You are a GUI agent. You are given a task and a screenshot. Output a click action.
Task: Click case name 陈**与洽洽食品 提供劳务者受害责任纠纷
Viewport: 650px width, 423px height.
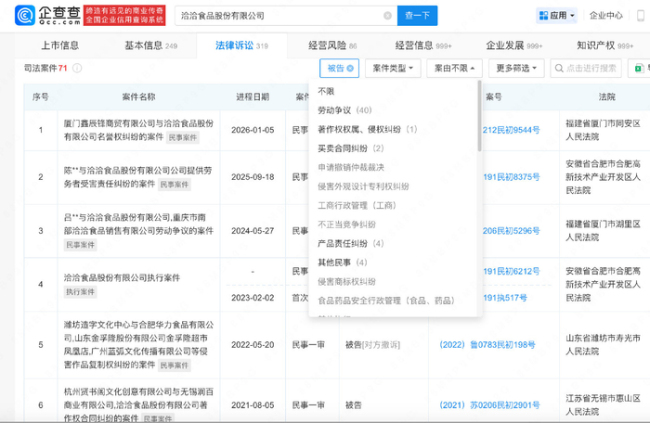[138, 177]
